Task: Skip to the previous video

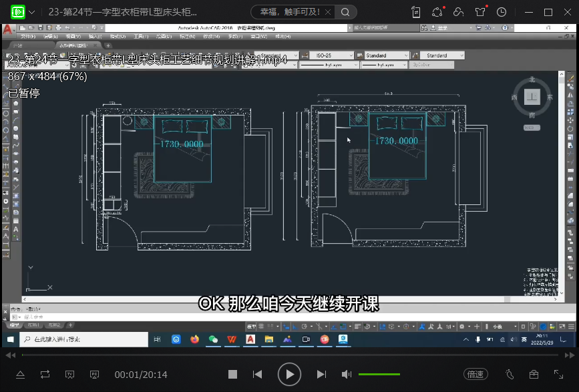Action: click(x=257, y=375)
